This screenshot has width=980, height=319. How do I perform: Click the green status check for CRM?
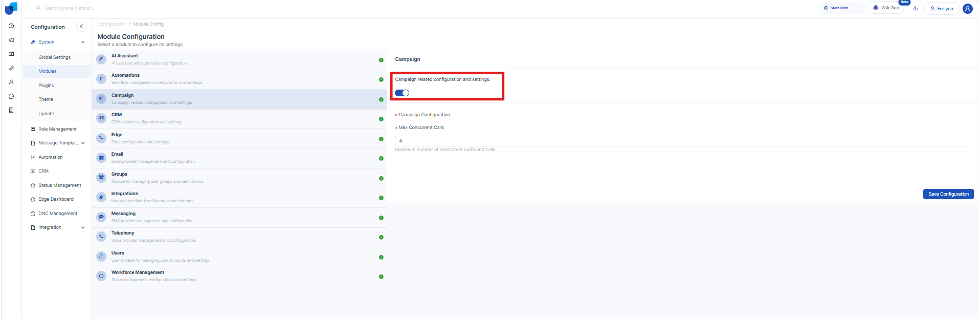(381, 119)
